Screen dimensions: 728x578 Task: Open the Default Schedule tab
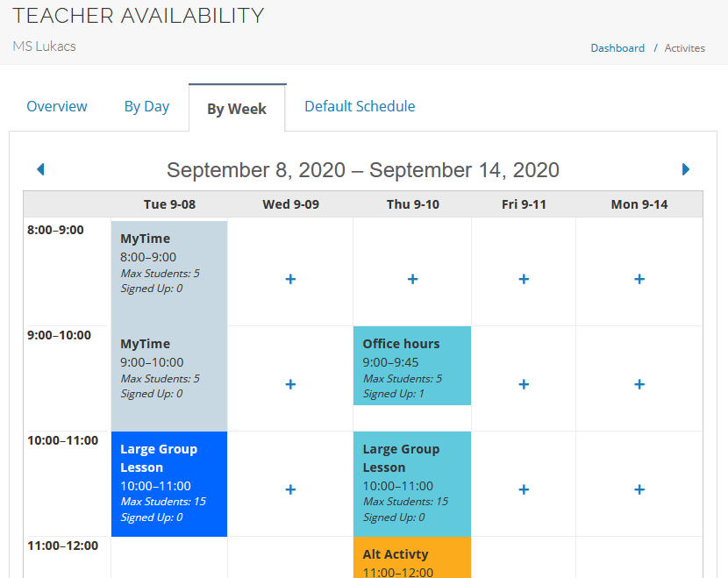click(360, 107)
